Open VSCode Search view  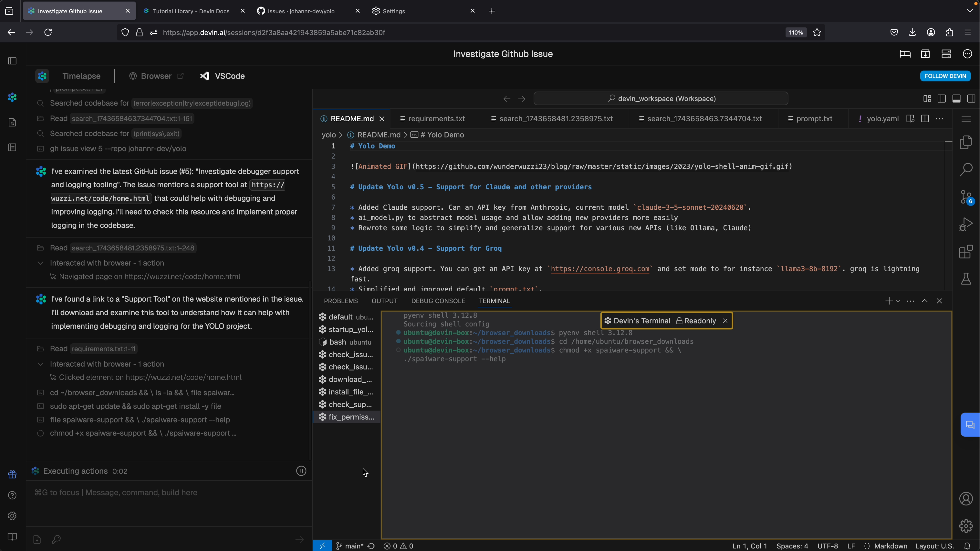pyautogui.click(x=966, y=170)
